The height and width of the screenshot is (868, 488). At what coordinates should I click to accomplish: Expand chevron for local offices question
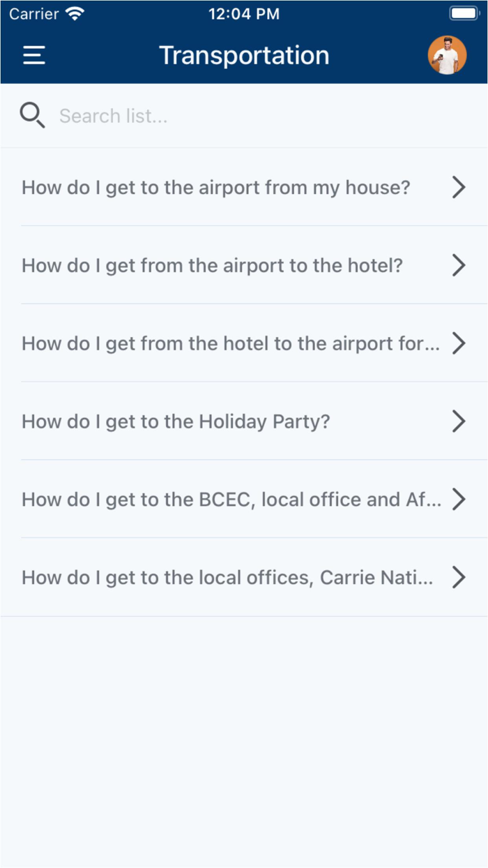458,578
